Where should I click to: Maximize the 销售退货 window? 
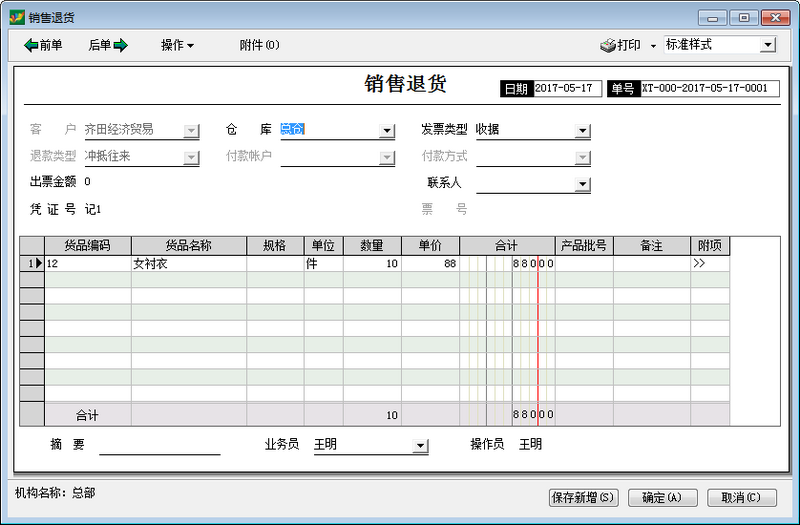[743, 18]
